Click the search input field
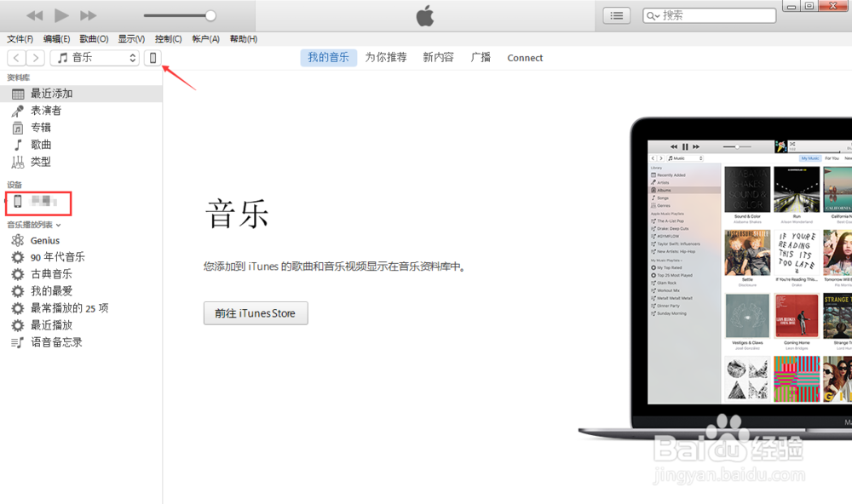 point(709,15)
